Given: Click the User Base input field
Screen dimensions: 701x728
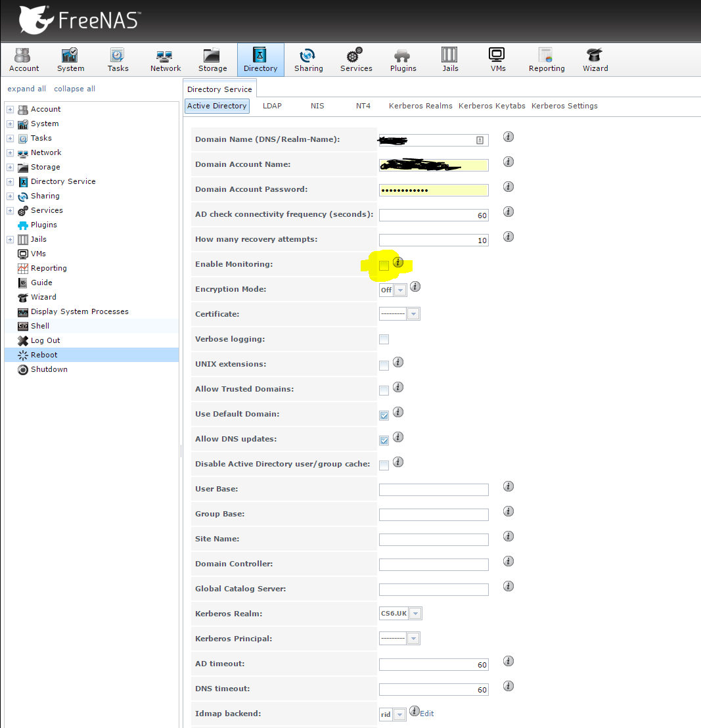Looking at the screenshot, I should (434, 489).
